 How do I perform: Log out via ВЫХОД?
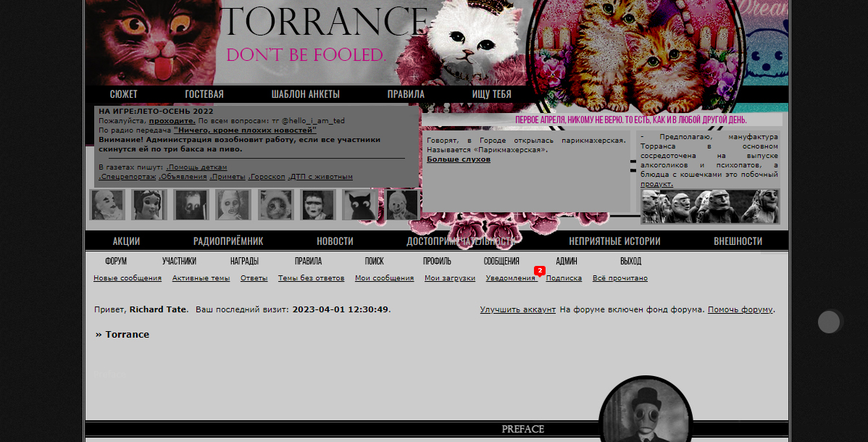click(x=630, y=261)
